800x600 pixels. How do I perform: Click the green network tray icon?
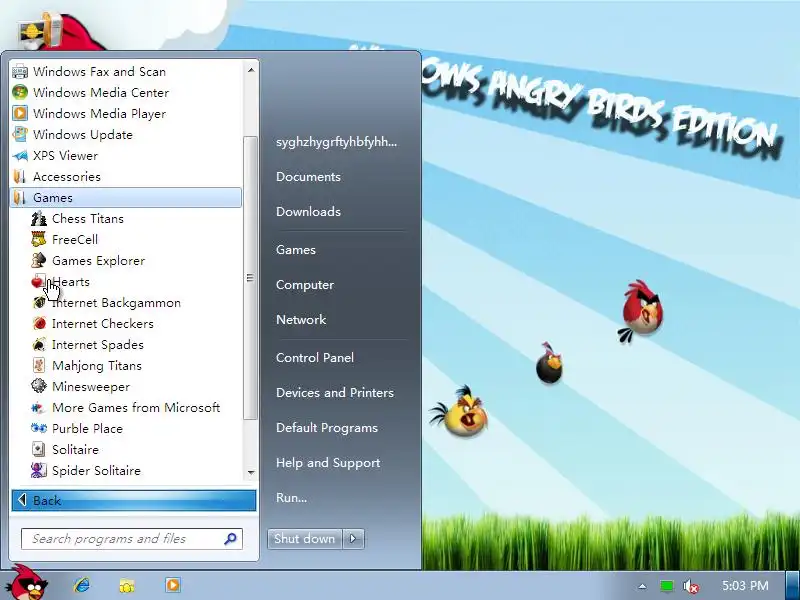(666, 586)
